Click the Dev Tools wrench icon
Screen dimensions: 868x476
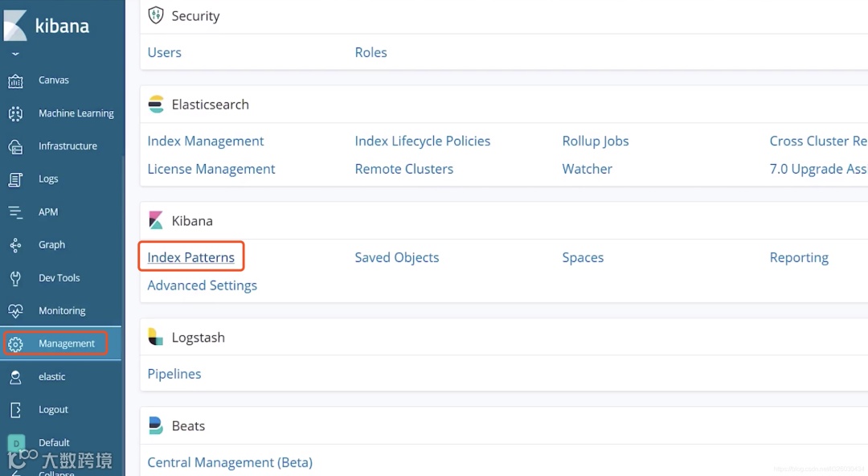(15, 278)
